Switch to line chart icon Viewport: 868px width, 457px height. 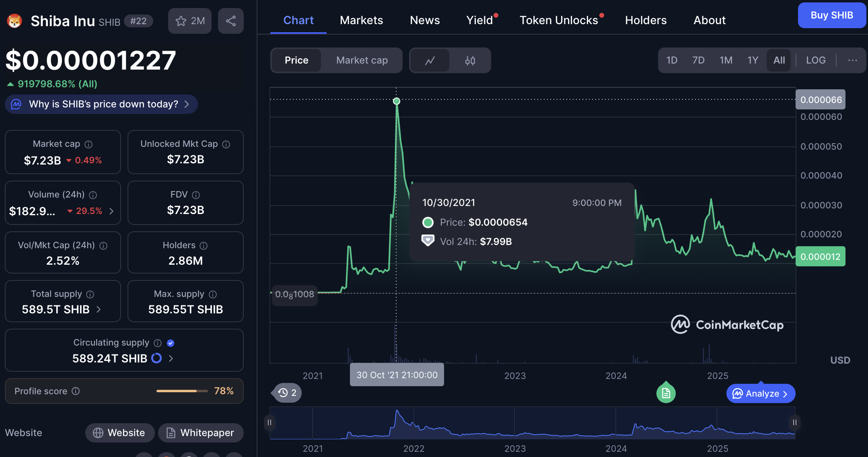pos(430,60)
